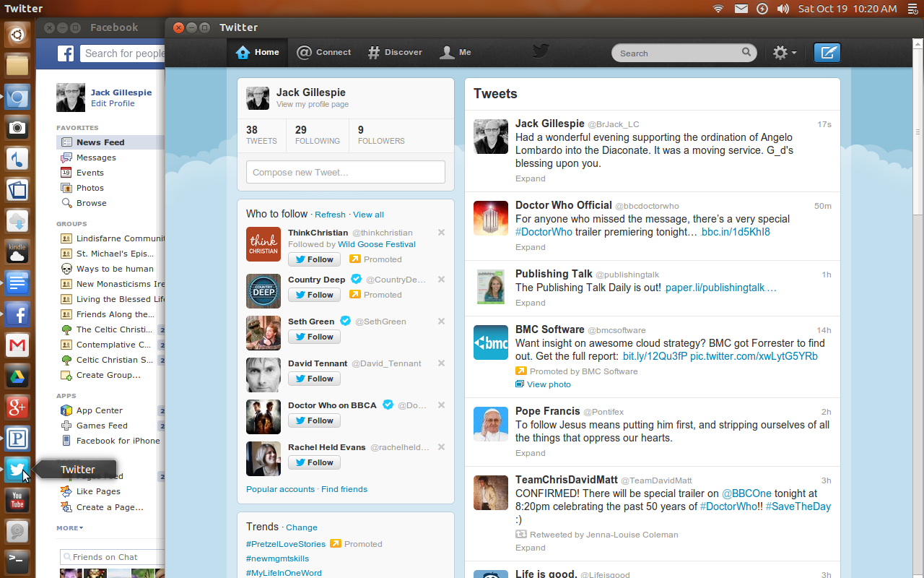The image size is (924, 578).
Task: Open the Kindle app in the launcher
Action: click(x=17, y=251)
